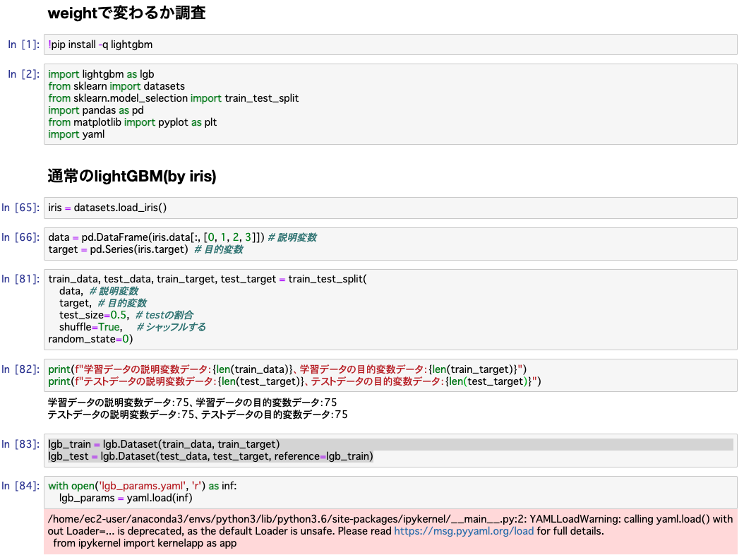Viewport: 744px width, 560px height.
Task: Click the line 'lgb_params = yaml.load(inf)'
Action: [x=126, y=498]
